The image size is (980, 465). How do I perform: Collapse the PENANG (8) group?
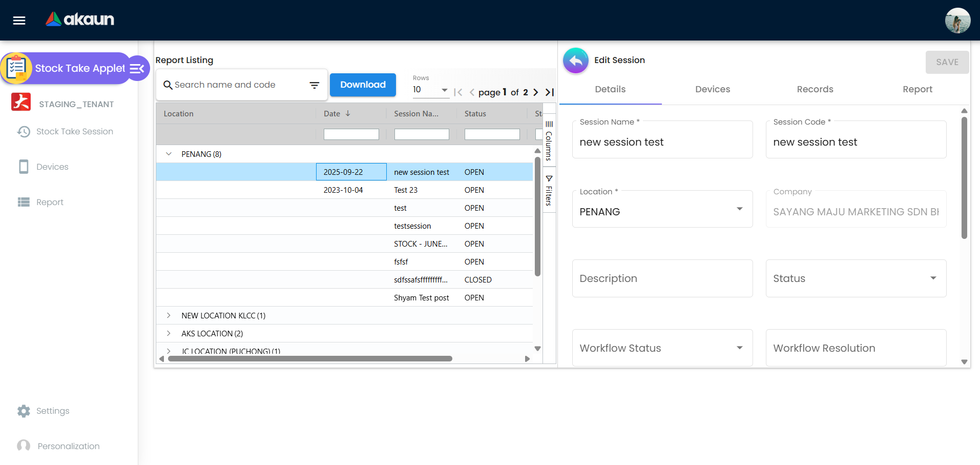169,154
